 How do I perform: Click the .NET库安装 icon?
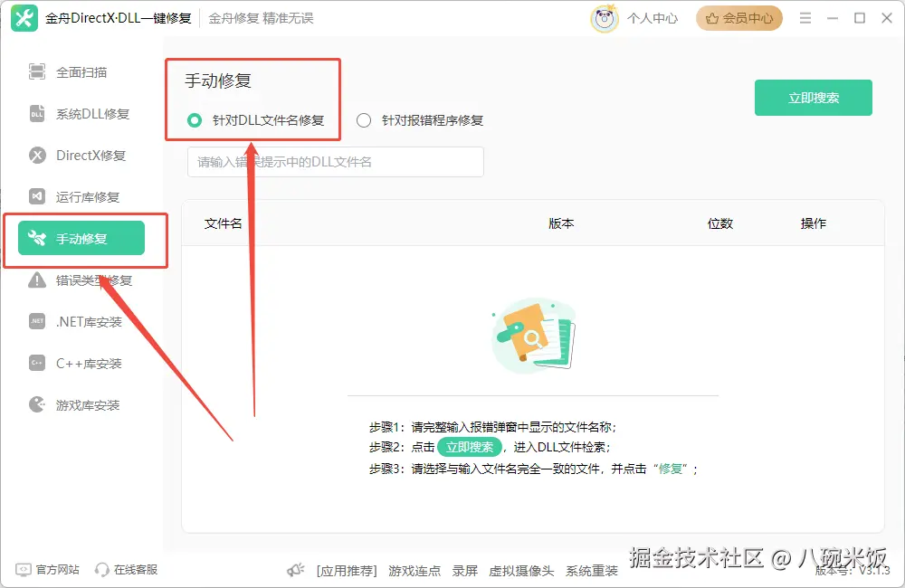point(37,321)
